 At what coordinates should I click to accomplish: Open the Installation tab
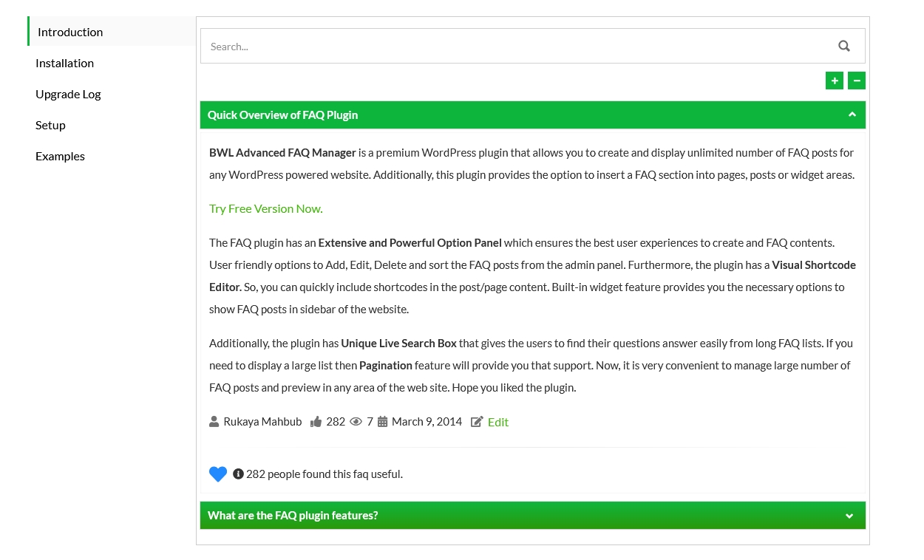coord(65,64)
